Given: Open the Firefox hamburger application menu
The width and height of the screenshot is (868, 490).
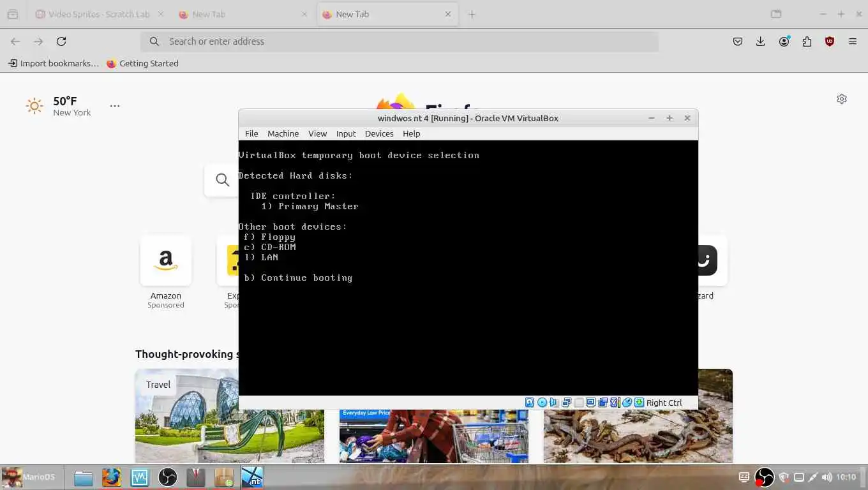Looking at the screenshot, I should [853, 41].
